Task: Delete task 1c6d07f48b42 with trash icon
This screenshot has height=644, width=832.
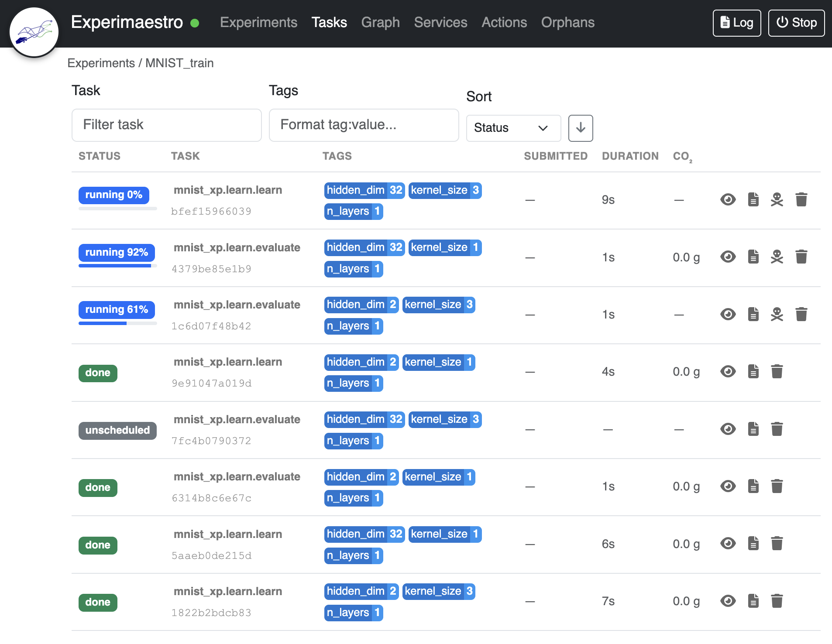Action: (801, 315)
